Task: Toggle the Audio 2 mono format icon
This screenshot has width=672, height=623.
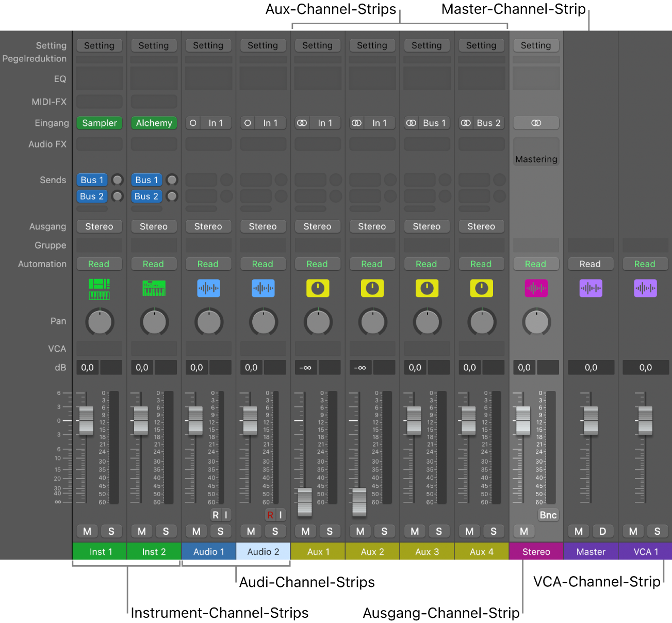Action: tap(248, 123)
